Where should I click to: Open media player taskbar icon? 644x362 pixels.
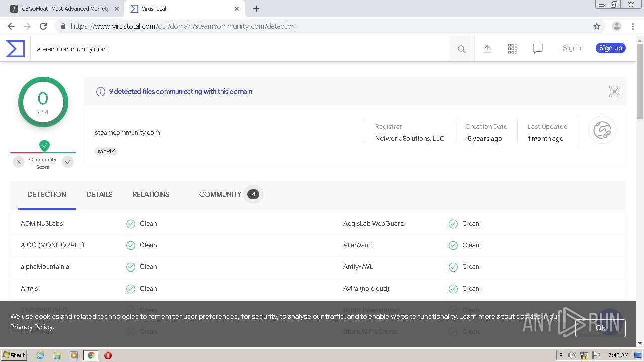[74, 355]
